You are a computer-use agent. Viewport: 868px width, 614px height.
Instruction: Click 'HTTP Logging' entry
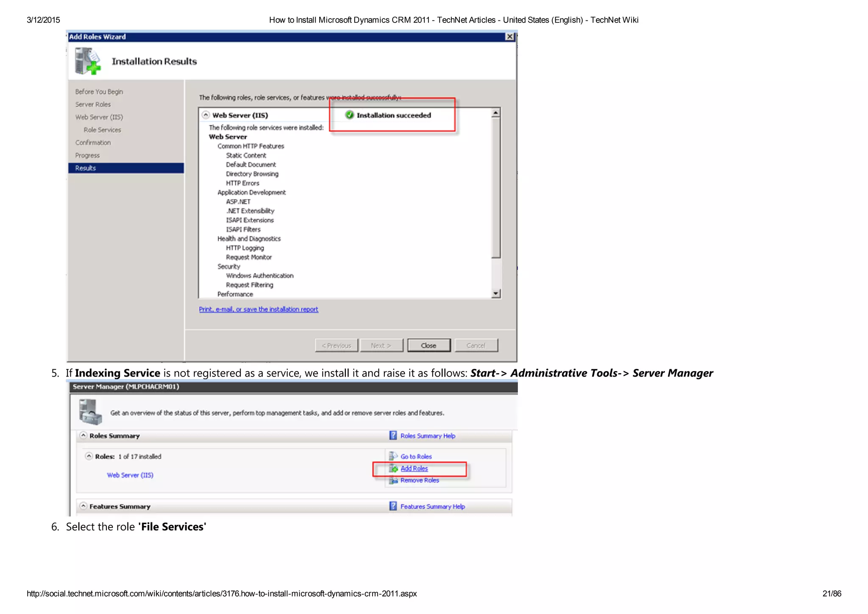[x=245, y=248]
